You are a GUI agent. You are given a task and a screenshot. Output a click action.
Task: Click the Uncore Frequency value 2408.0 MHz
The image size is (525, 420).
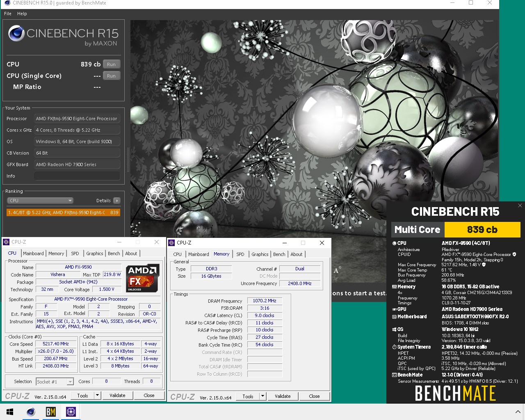pos(299,283)
